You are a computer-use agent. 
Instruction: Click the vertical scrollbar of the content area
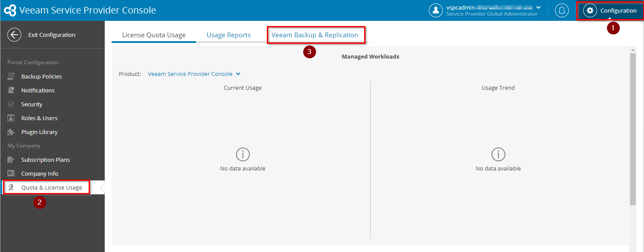[633, 129]
